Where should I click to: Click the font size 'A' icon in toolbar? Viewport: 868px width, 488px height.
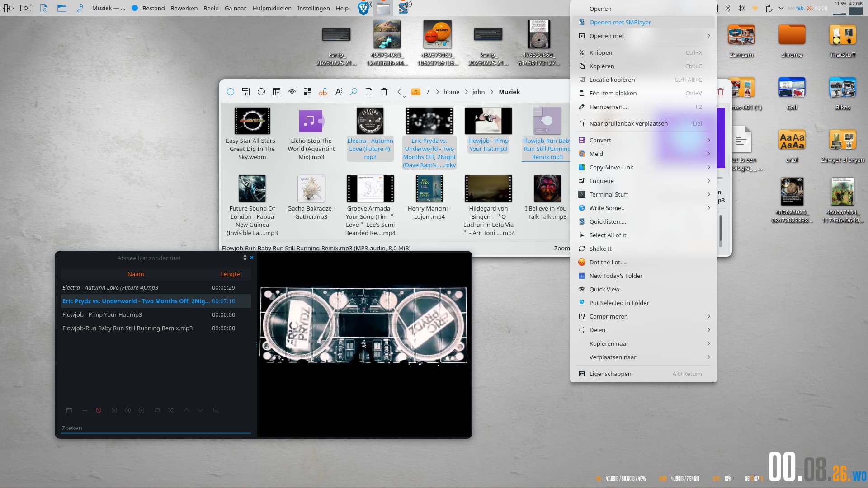[338, 92]
